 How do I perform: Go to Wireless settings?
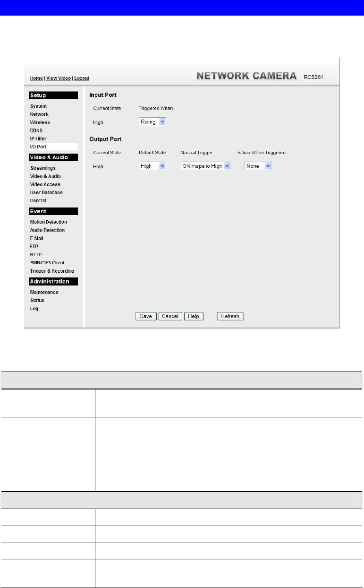pyautogui.click(x=40, y=122)
